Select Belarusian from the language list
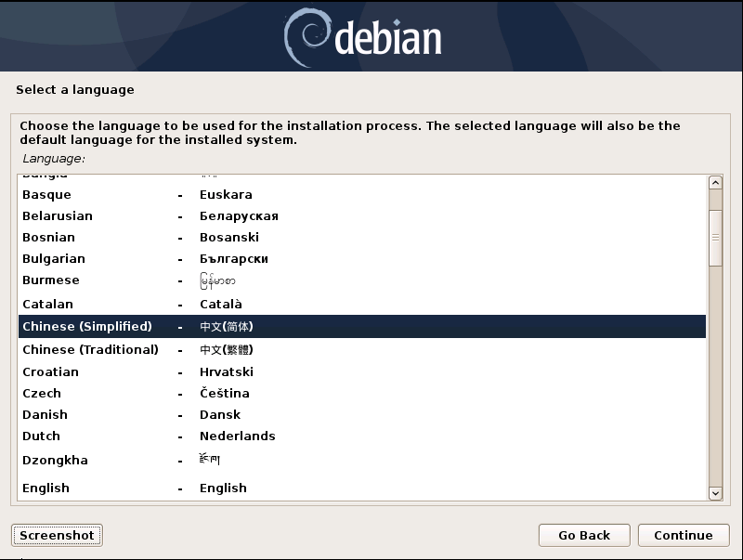The image size is (743, 560). coord(362,216)
